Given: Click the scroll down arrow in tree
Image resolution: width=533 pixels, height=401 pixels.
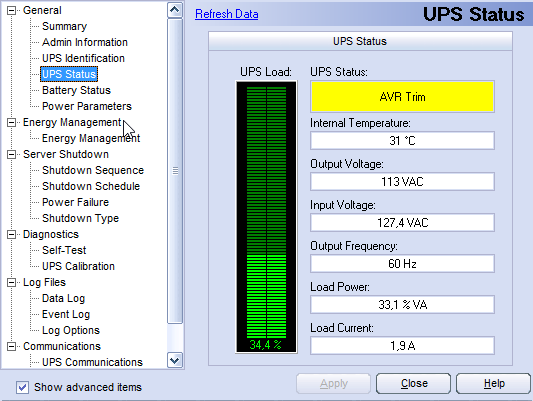Looking at the screenshot, I should pos(175,360).
